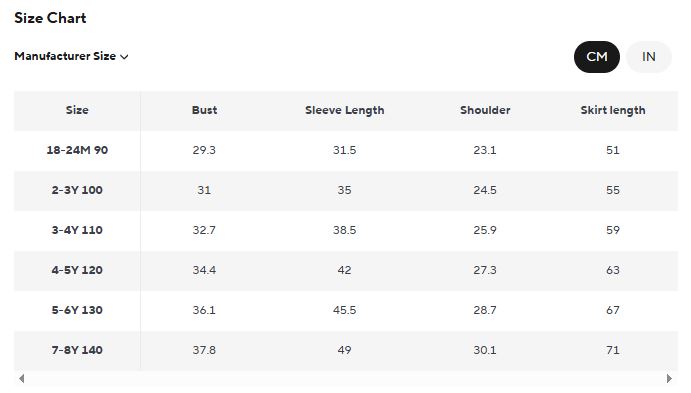Click the Bust column header

(204, 110)
